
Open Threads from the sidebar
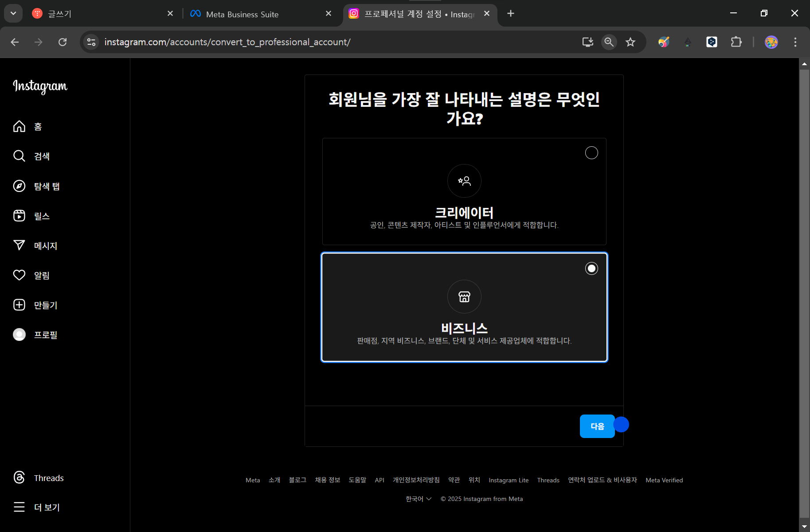point(39,478)
